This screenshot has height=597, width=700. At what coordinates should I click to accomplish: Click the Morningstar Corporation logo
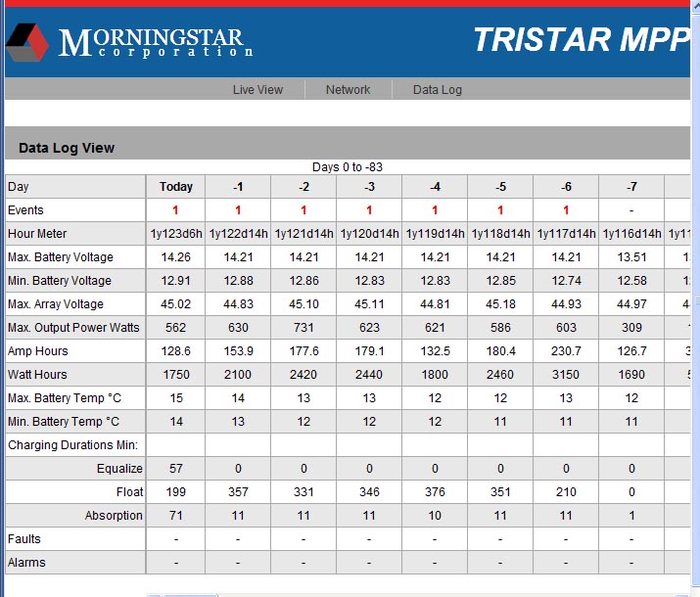tap(129, 42)
